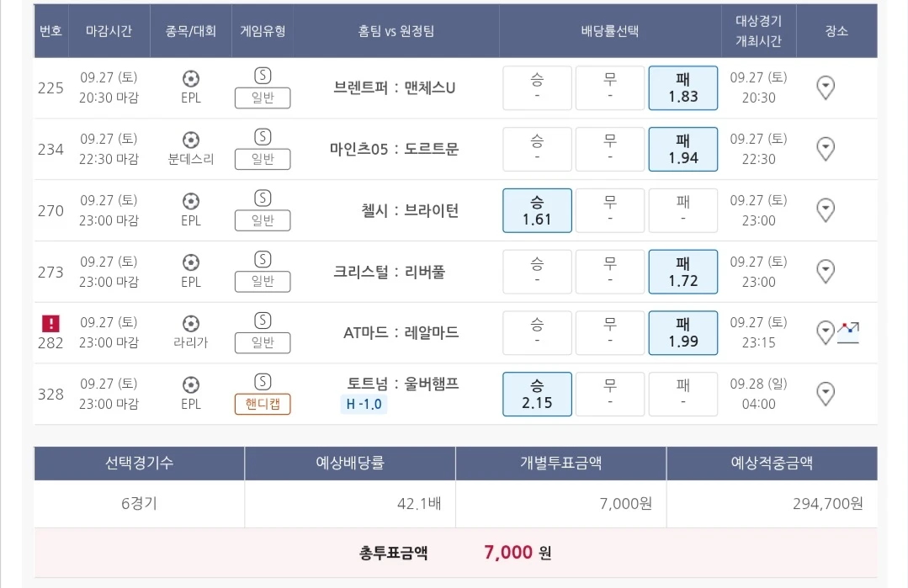Select 무 for 마인츠05 vs 도르트문
This screenshot has height=588, width=908.
(x=609, y=149)
